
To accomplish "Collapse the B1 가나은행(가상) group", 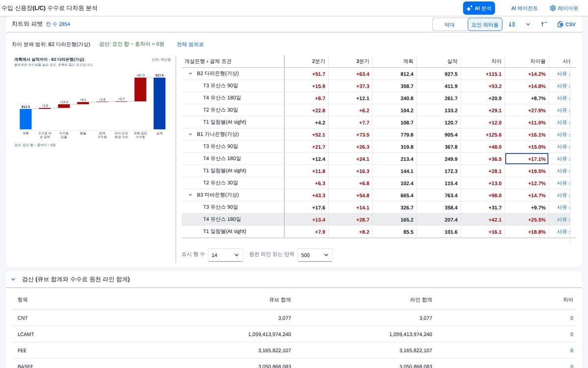I will pyautogui.click(x=190, y=134).
